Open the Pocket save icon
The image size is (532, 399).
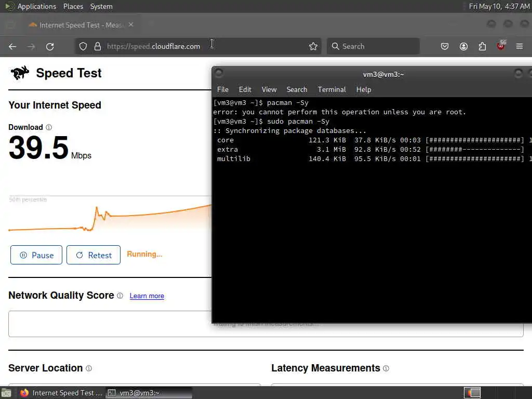pyautogui.click(x=445, y=46)
